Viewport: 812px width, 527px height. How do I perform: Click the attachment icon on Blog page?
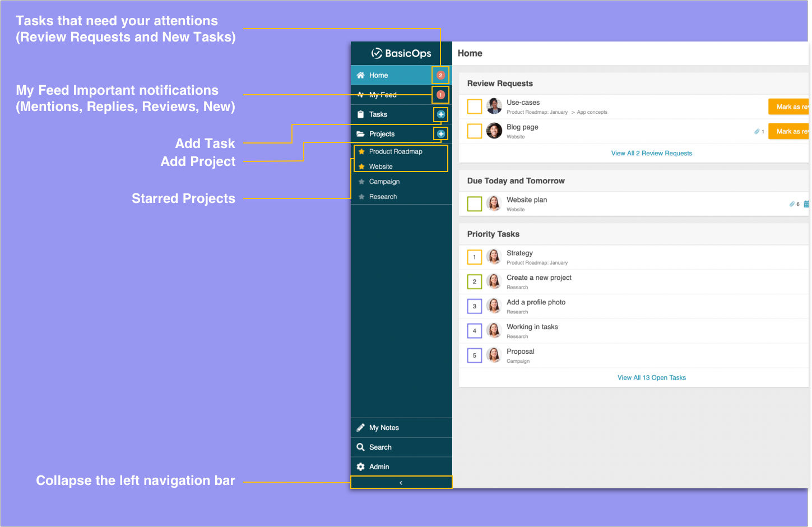pos(757,132)
